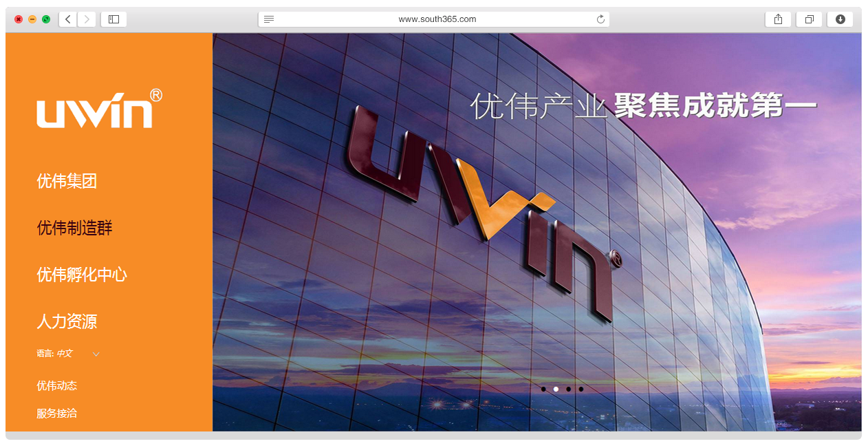Maximize the browser window
The height and width of the screenshot is (448, 868).
46,19
